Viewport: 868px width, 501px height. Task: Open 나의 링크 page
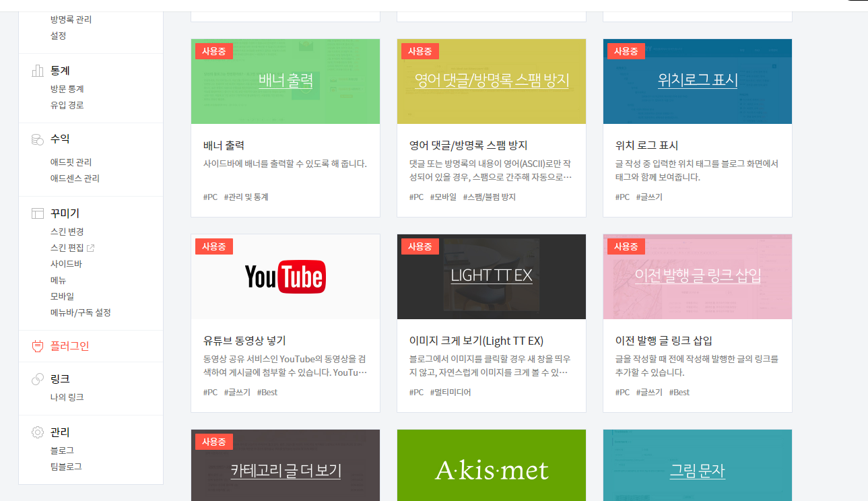click(67, 397)
